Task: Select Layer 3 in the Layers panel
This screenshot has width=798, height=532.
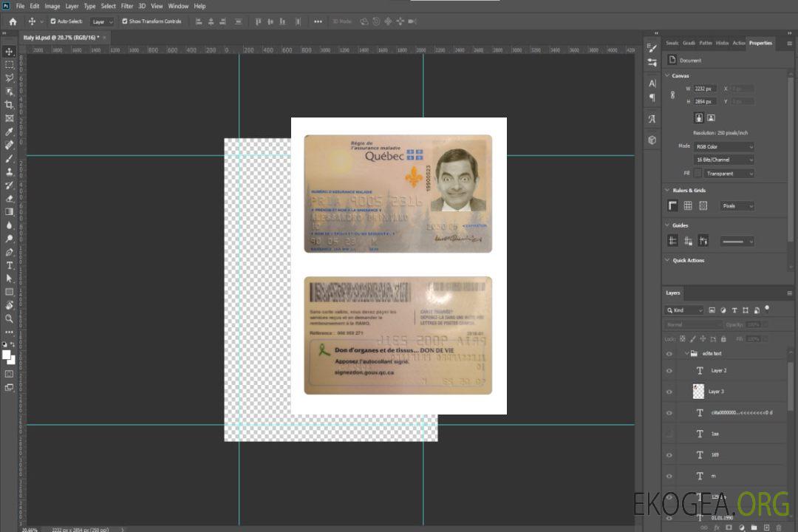Action: [x=716, y=392]
